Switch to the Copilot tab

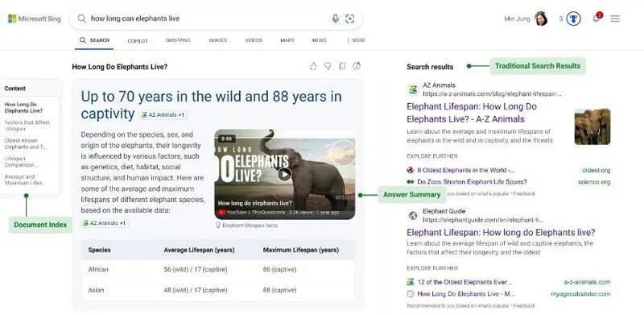click(138, 41)
